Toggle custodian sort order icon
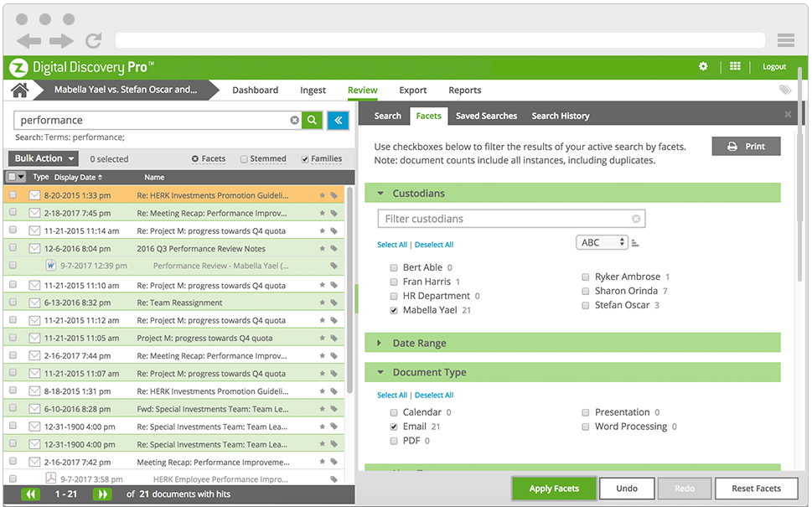Viewport: 812px width, 507px height. pyautogui.click(x=635, y=243)
